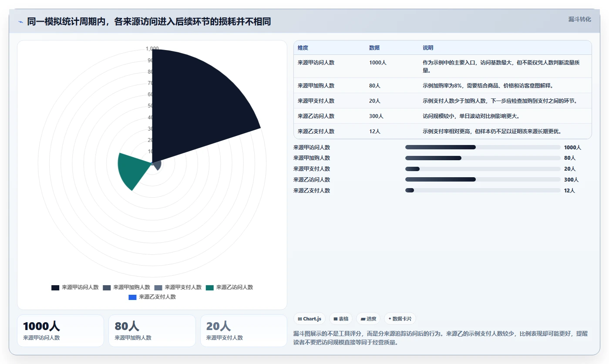The image size is (609, 364).
Task: Toggle the 来源乙支付人数 blue legend entry
Action: (152, 297)
